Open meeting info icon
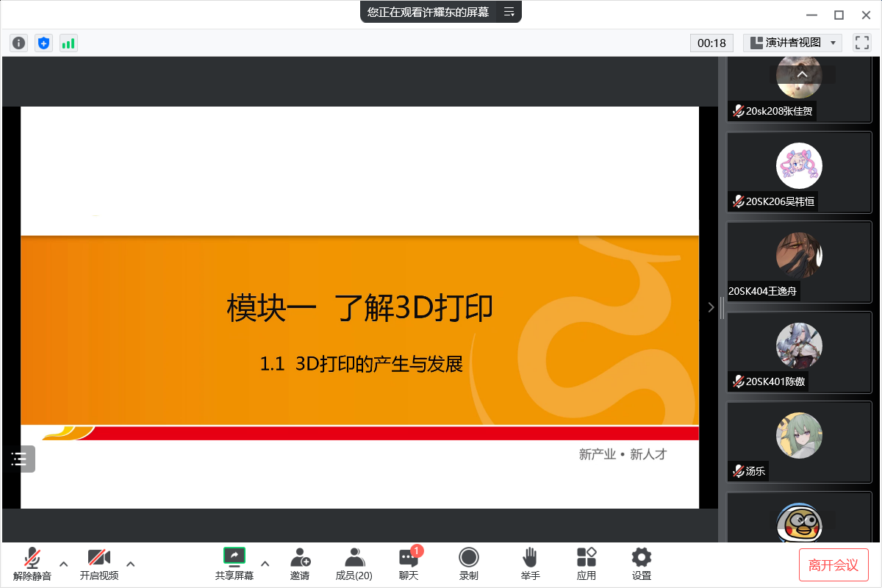 coord(19,43)
